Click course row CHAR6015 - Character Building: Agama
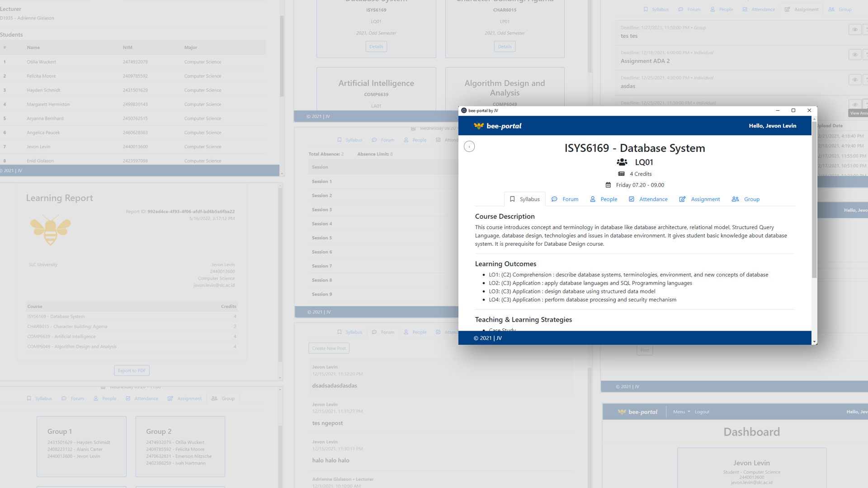 coord(132,326)
